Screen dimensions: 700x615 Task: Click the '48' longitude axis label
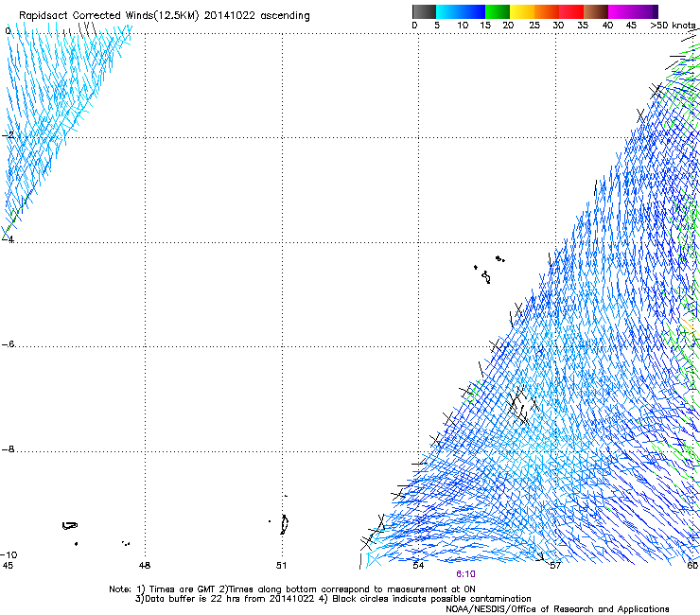[145, 566]
